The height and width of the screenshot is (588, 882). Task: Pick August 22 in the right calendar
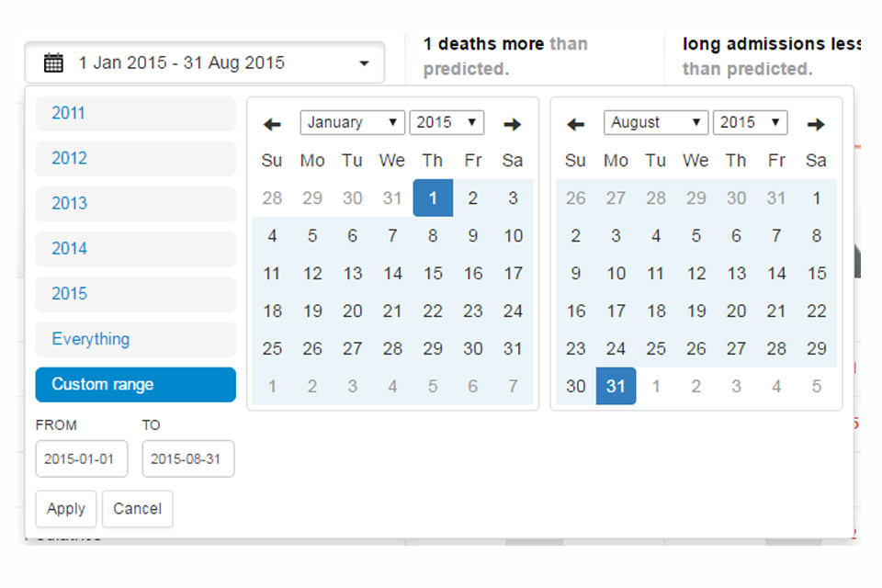pos(817,311)
